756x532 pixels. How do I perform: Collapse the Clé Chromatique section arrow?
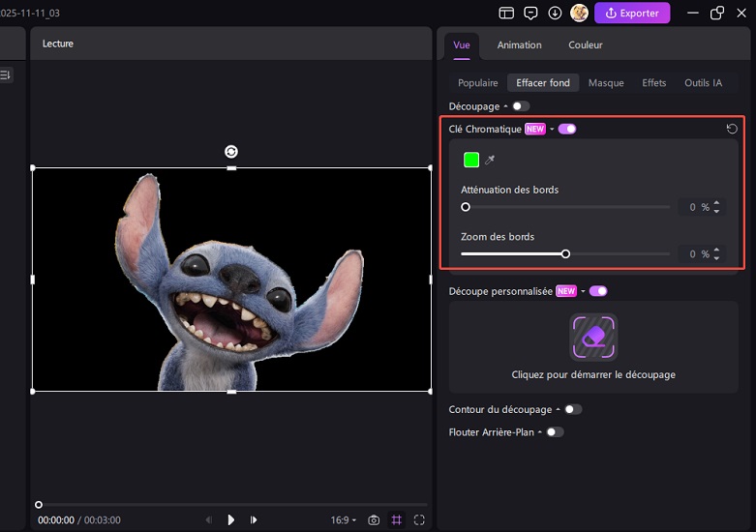click(552, 130)
